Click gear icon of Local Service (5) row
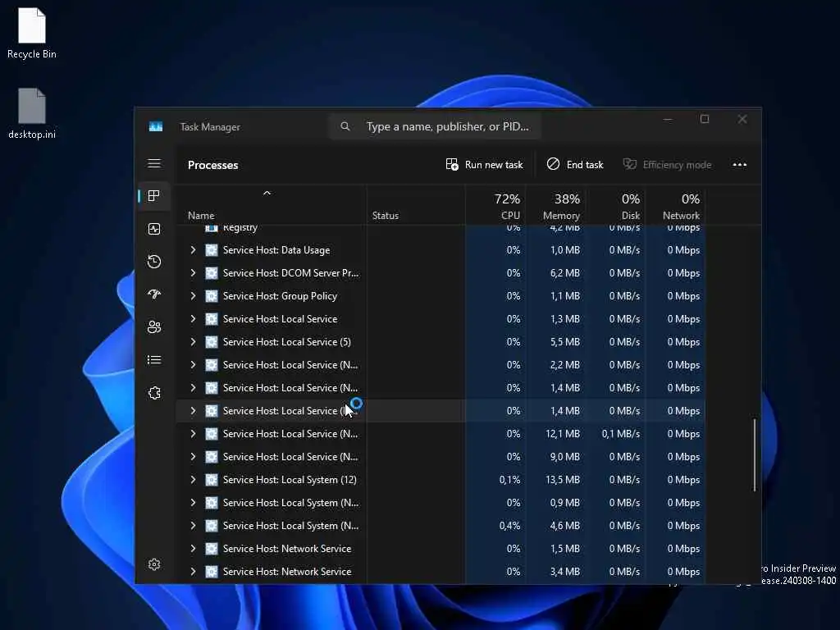840x630 pixels. (x=212, y=342)
